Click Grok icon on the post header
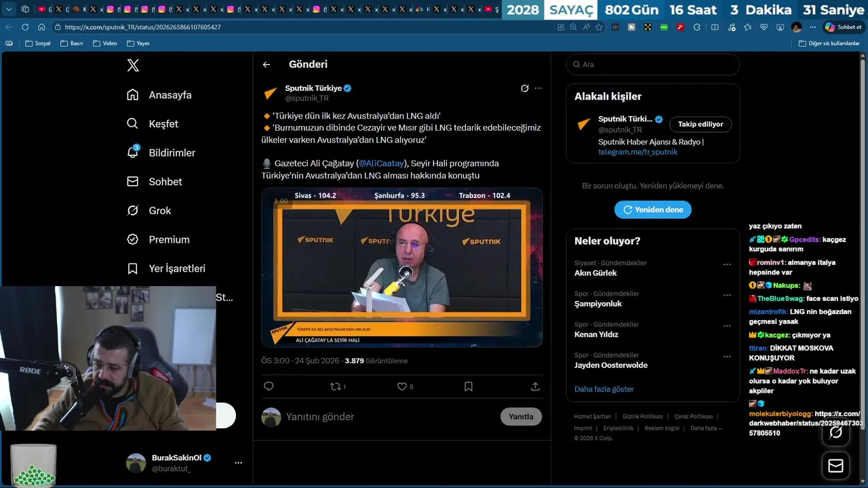Screen dimensions: 868x488 click(524, 88)
